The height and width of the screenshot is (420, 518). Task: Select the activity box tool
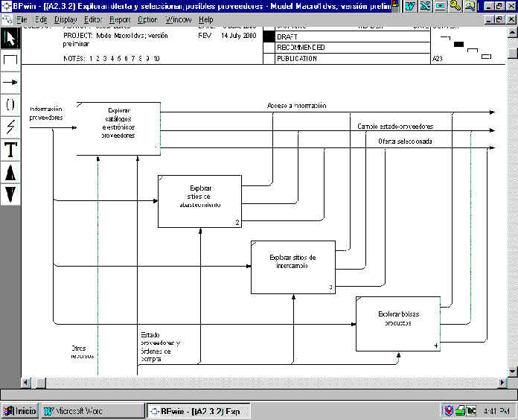point(10,60)
